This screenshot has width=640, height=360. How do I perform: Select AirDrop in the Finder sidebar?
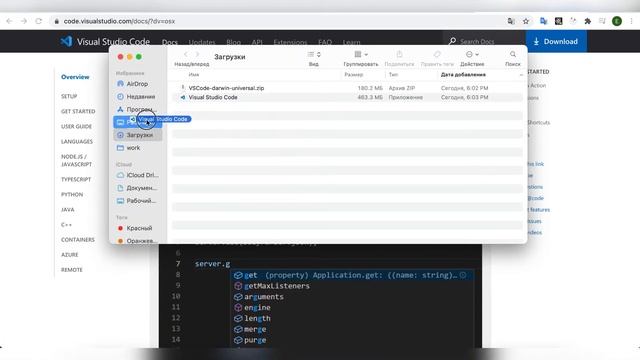(138, 84)
